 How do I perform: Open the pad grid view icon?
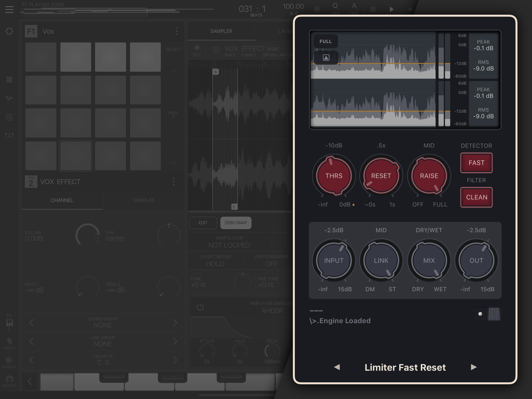point(9,79)
